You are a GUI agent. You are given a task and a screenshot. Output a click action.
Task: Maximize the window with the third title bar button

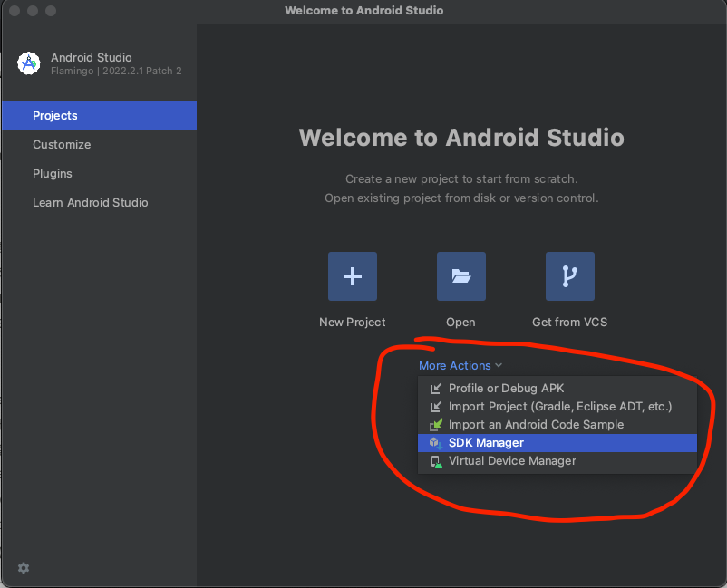coord(51,11)
